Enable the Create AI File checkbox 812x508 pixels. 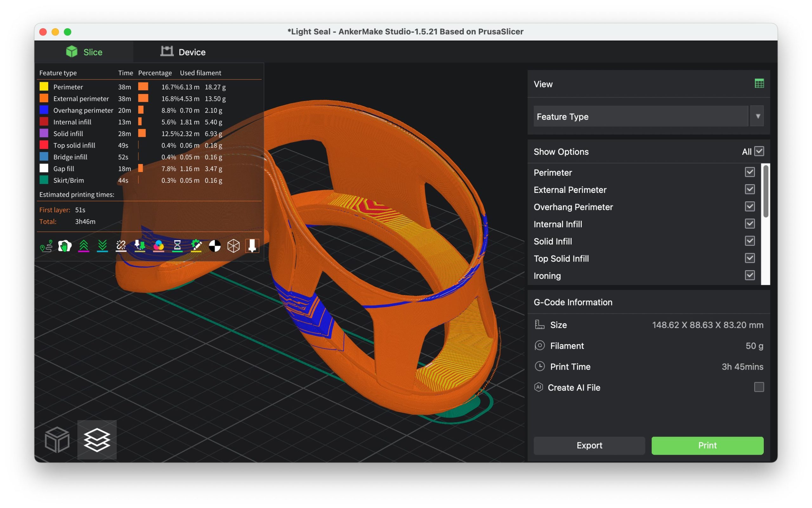tap(759, 387)
